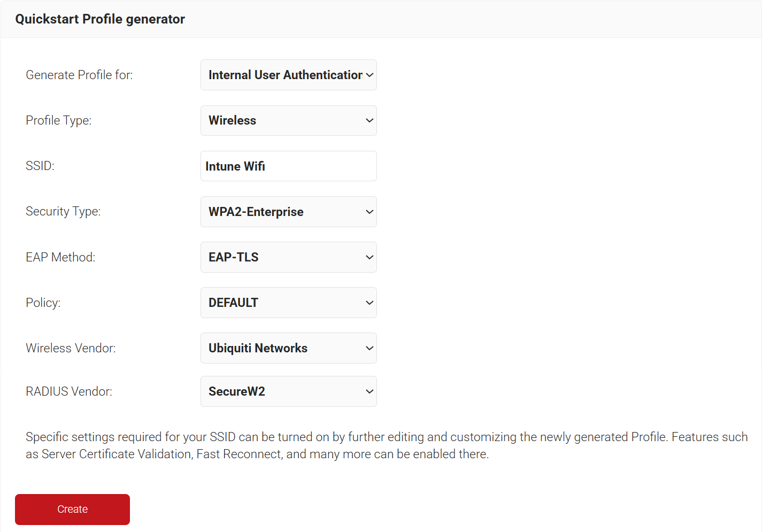Click the chevron arrow in the SecureW2 box
763x532 pixels.
[369, 391]
